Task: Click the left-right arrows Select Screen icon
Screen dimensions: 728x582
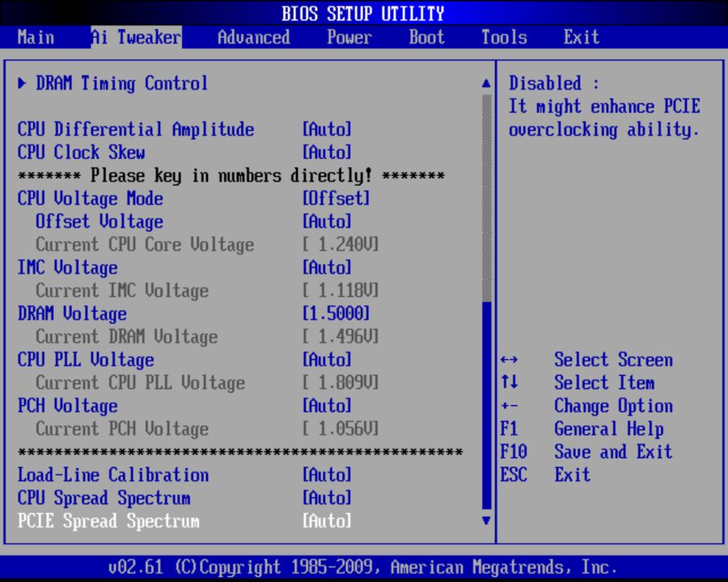Action: pyautogui.click(x=510, y=360)
